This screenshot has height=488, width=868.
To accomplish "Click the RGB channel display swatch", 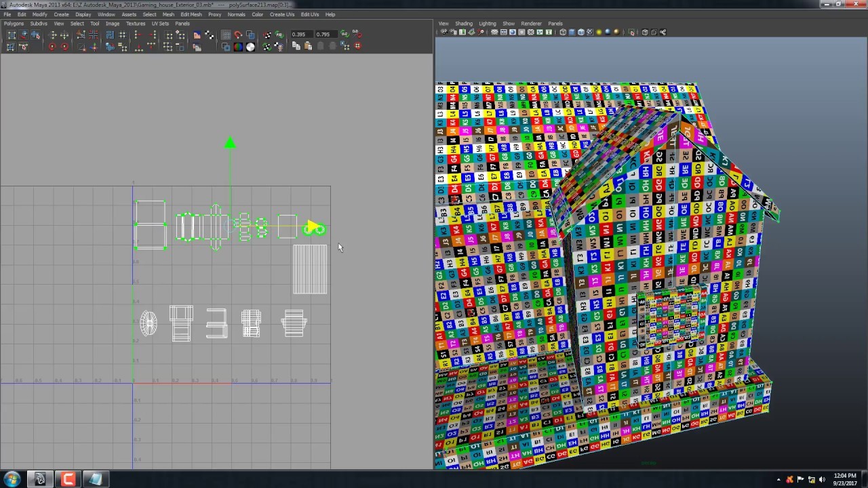I will (239, 45).
